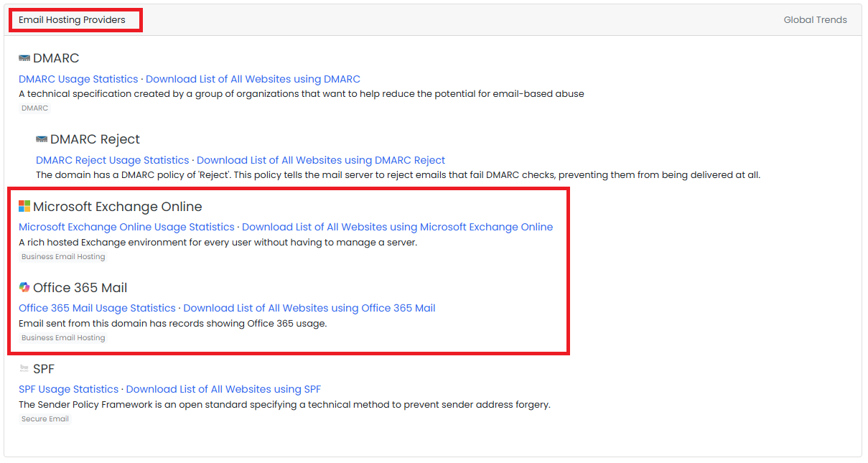The image size is (868, 463).
Task: Download list of websites using DMARC Reject
Action: pos(321,160)
